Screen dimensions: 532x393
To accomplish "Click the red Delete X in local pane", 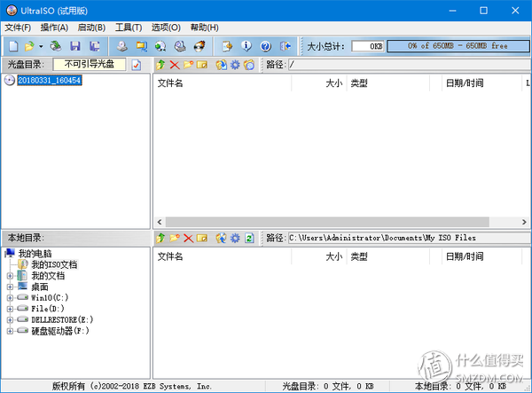I will pyautogui.click(x=188, y=238).
